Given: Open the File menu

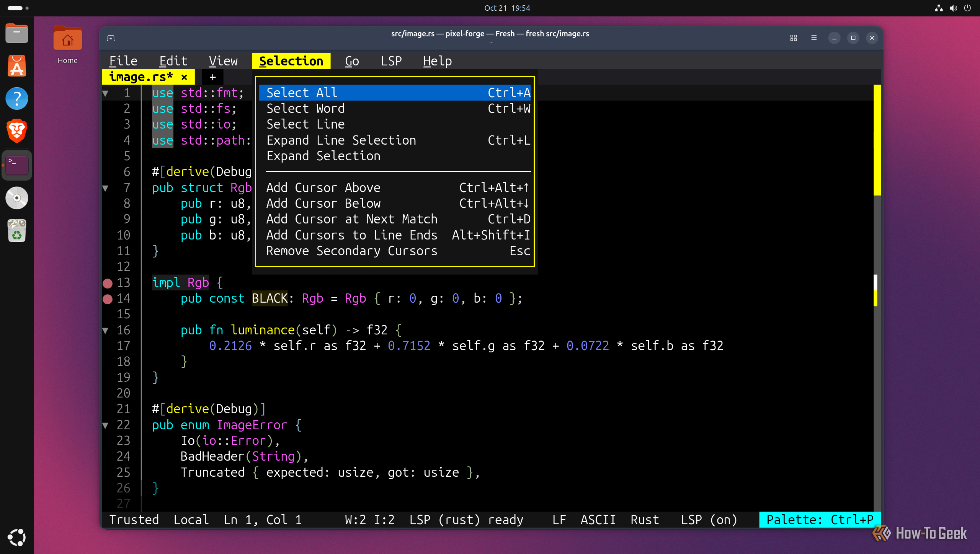Looking at the screenshot, I should [123, 61].
